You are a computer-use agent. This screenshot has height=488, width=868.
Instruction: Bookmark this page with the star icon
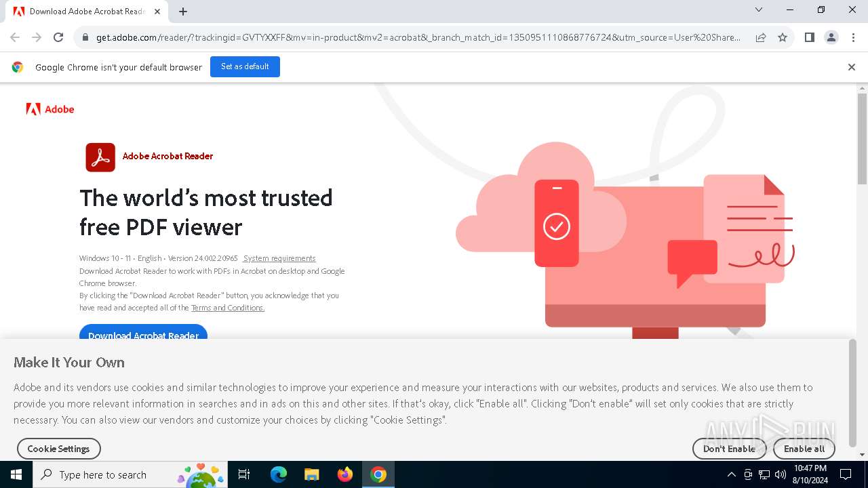[783, 37]
